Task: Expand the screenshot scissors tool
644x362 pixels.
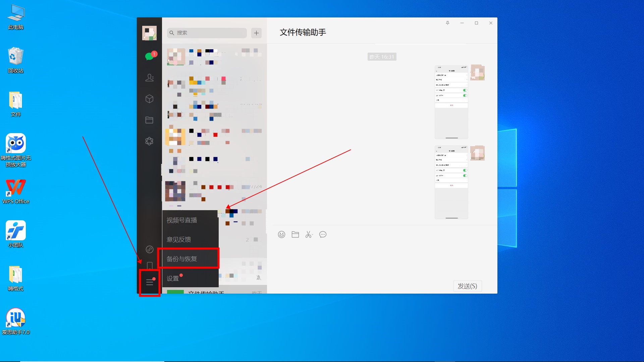Action: pos(309,235)
